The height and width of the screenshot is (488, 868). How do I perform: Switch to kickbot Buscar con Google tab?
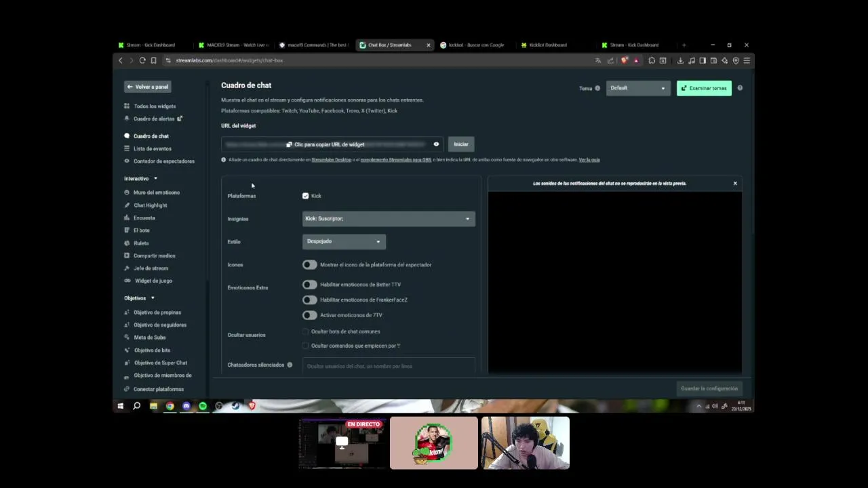point(475,45)
